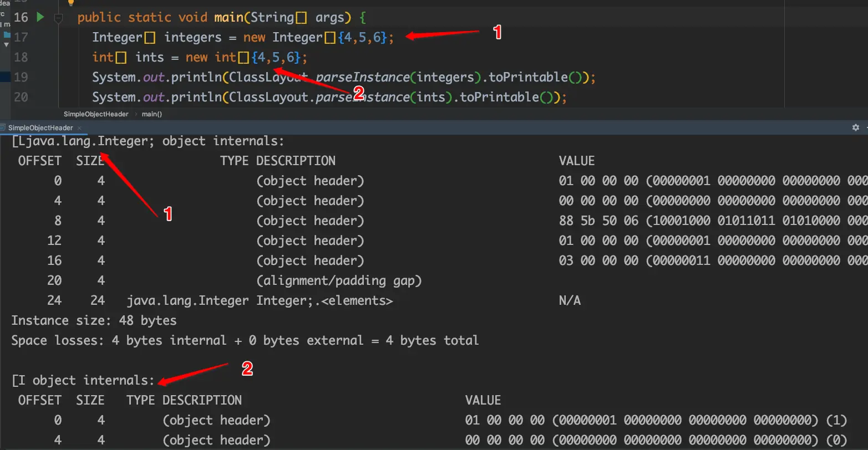Screen dimensions: 868x450
Task: Click DESCRIPTION header of Integer array table
Action: point(296,161)
